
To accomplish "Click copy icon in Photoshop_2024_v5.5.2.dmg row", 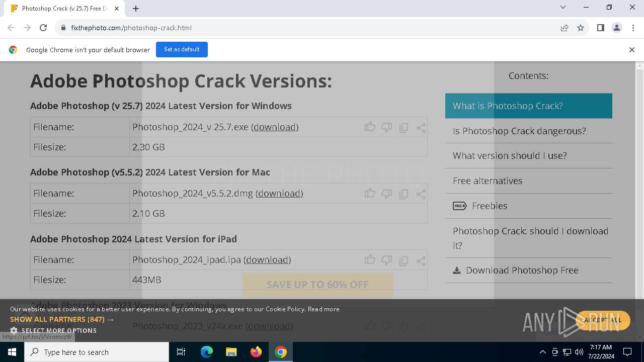I will point(404,194).
